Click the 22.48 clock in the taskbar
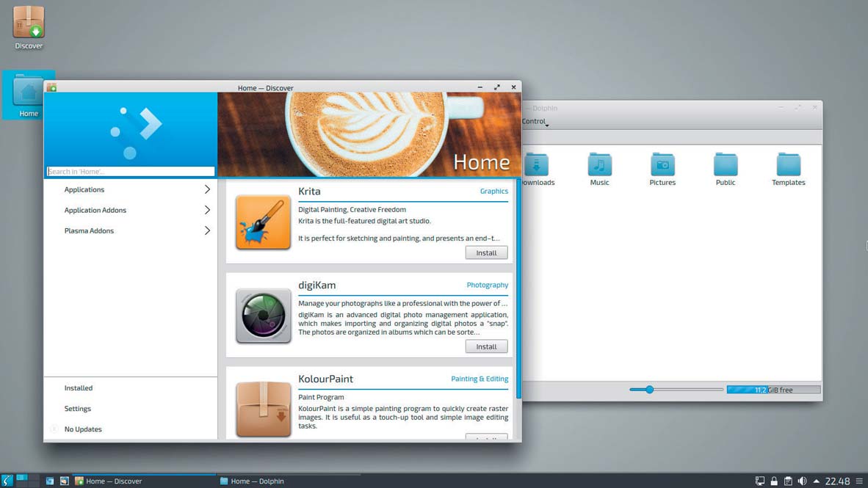868x488 pixels. pos(837,481)
